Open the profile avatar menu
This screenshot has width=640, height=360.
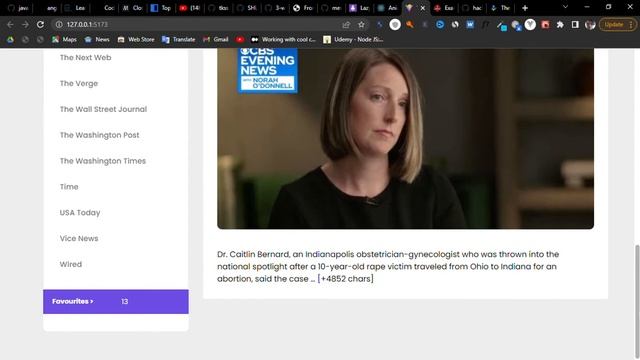(590, 24)
